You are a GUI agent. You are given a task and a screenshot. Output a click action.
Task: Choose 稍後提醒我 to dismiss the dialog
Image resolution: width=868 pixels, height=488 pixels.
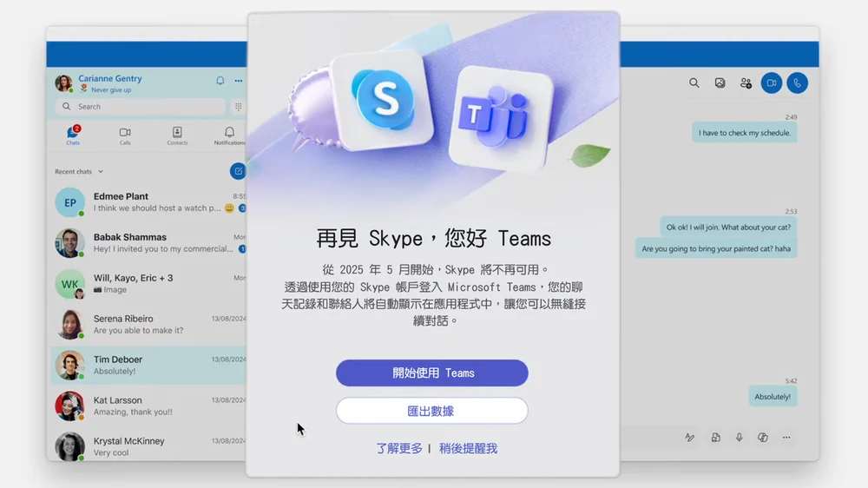[x=468, y=449]
